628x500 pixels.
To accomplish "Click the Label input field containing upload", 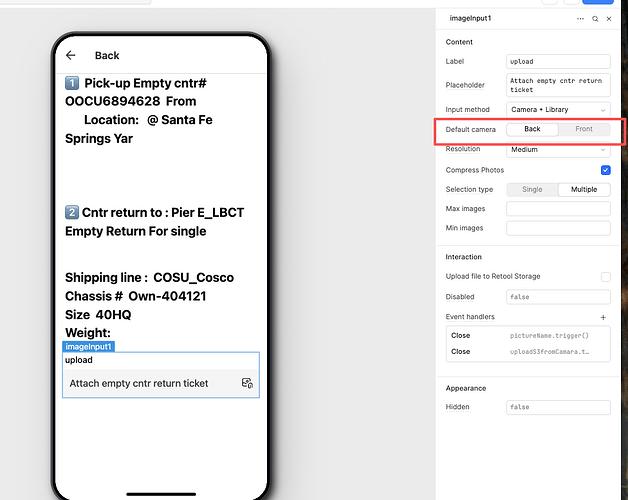I will pyautogui.click(x=557, y=62).
